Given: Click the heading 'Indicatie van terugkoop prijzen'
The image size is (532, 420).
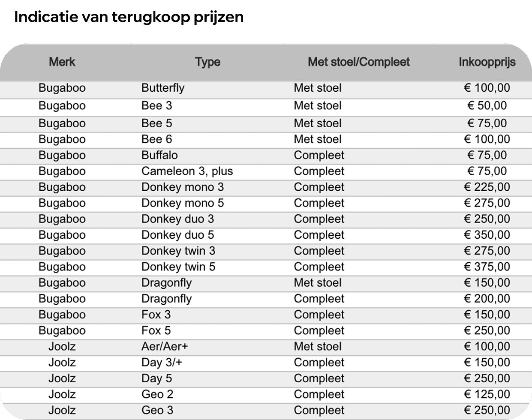Looking at the screenshot, I should tap(129, 17).
